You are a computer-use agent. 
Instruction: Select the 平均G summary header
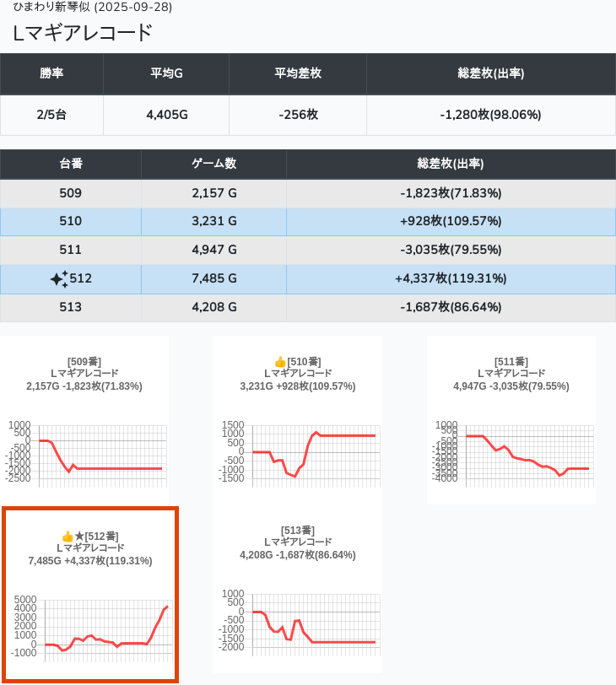pyautogui.click(x=166, y=73)
